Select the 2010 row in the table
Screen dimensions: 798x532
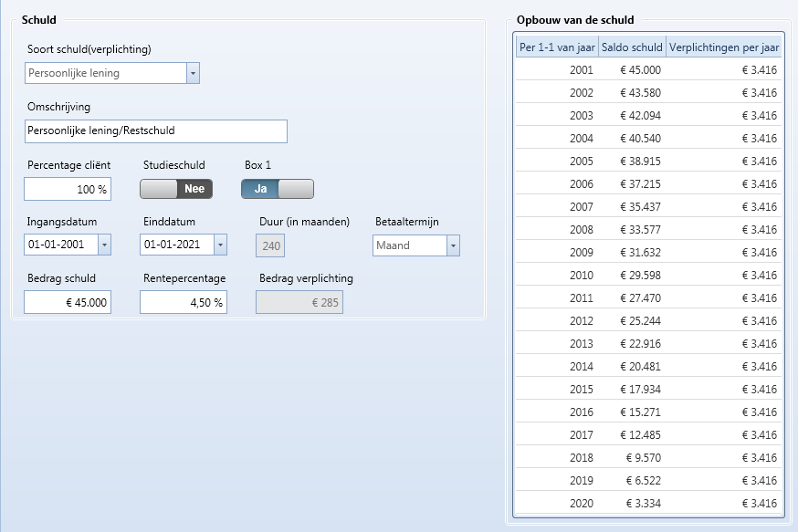(648, 276)
